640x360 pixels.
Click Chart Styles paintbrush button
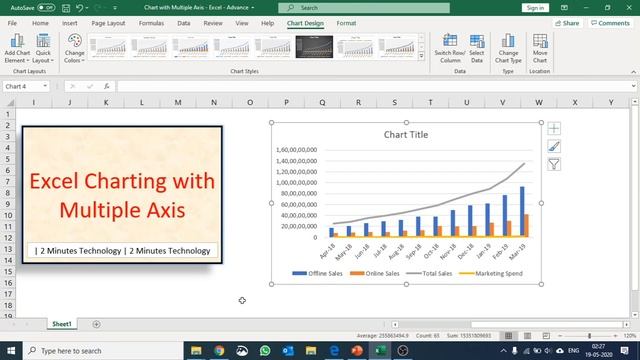(x=554, y=147)
